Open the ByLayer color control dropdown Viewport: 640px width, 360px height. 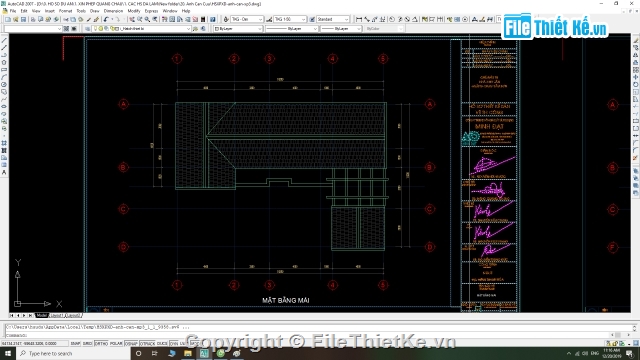click(x=238, y=29)
